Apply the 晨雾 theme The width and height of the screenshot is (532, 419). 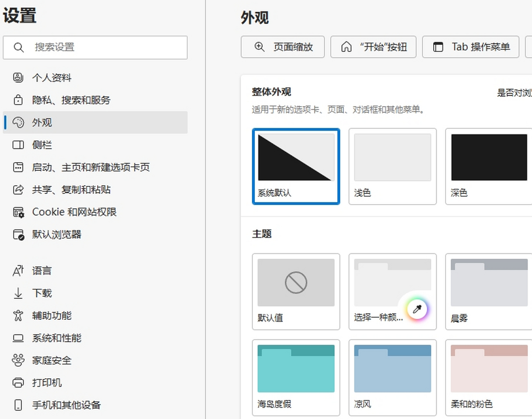[489, 291]
